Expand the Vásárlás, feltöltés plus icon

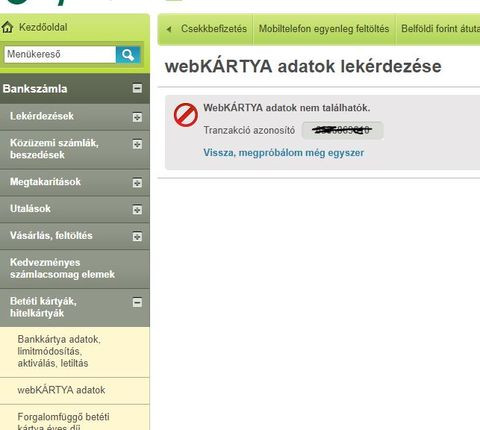tap(137, 237)
